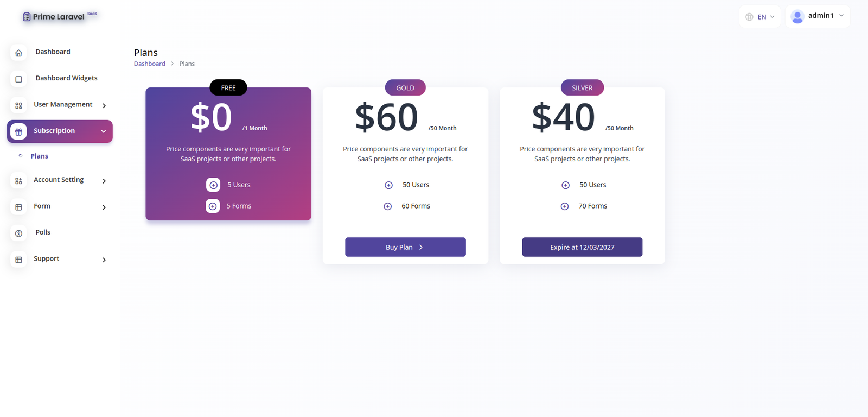This screenshot has width=868, height=417.
Task: Expand the Form submenu arrow
Action: click(x=104, y=207)
